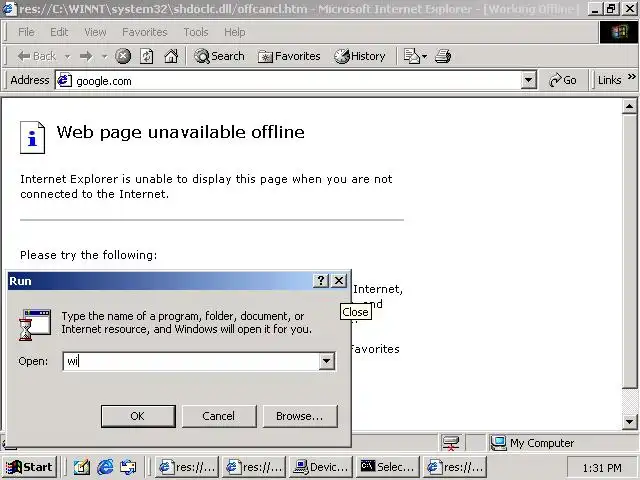Click My Computer zone in status bar
The image size is (640, 480).
532,443
